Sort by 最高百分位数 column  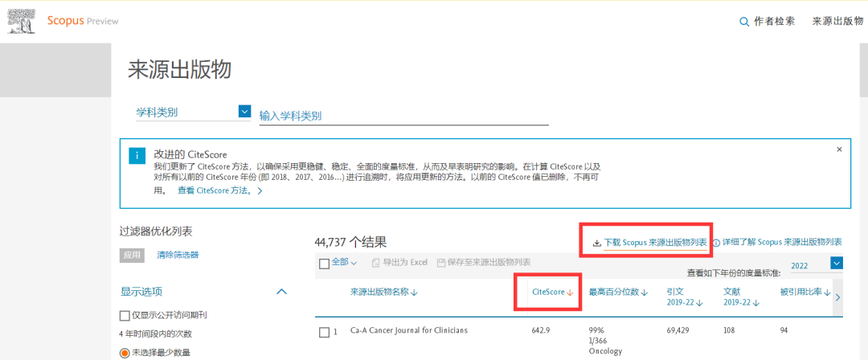click(618, 292)
